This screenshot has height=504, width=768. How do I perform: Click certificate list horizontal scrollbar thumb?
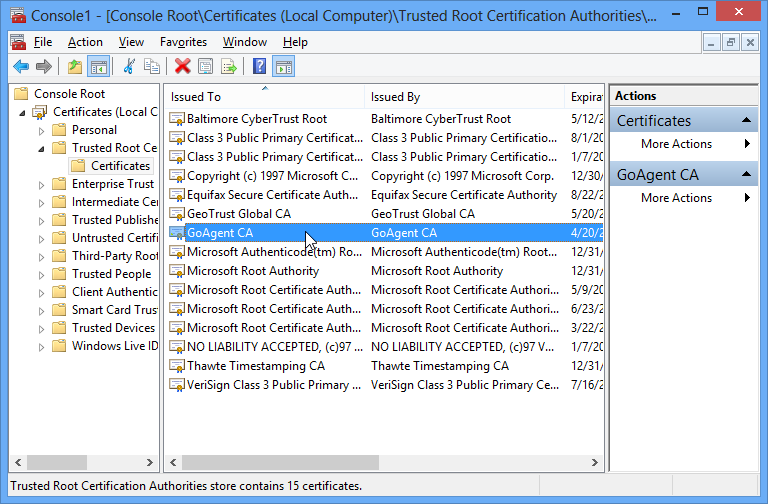click(x=280, y=462)
